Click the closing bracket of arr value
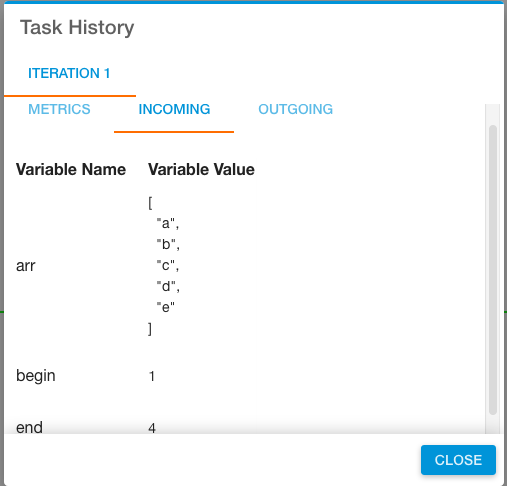This screenshot has height=486, width=507. [x=150, y=329]
